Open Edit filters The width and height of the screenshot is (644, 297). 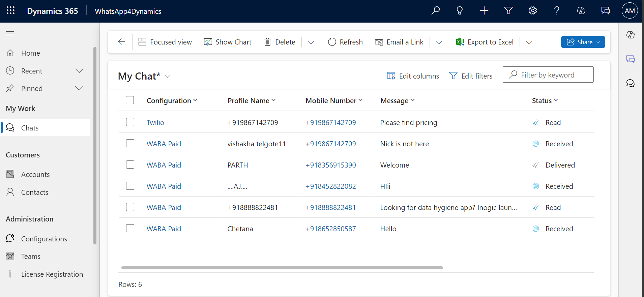471,76
